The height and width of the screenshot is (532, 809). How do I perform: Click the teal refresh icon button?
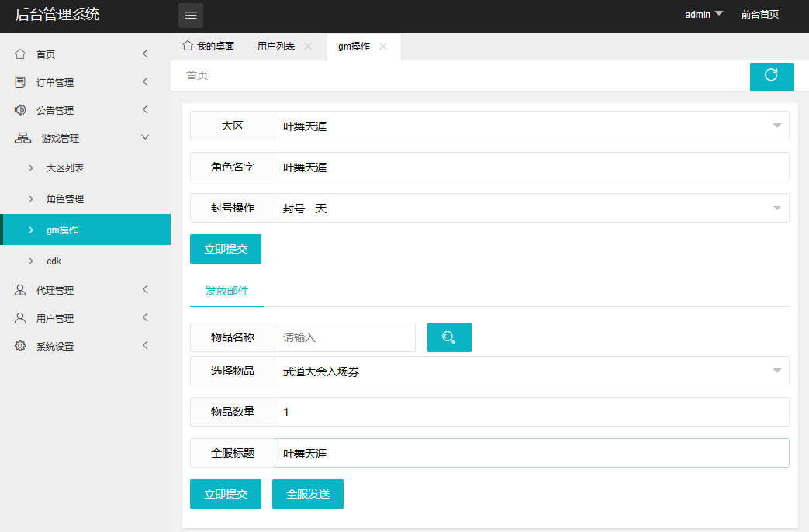(x=771, y=76)
